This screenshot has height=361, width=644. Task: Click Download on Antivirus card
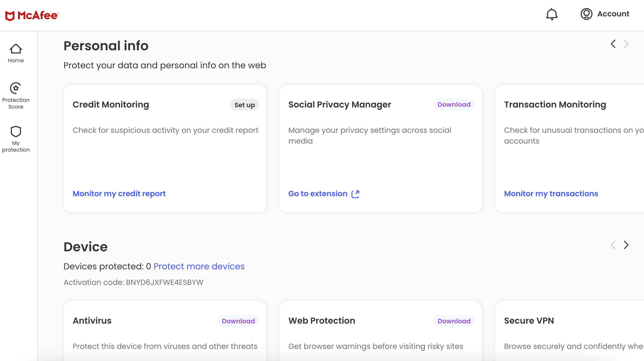(x=238, y=321)
